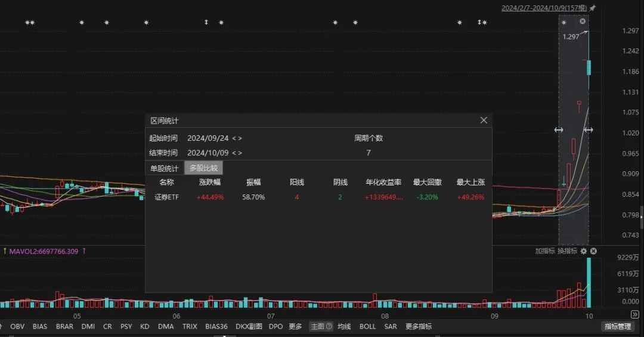The width and height of the screenshot is (644, 337).
Task: Click the 58.70% amplitude value
Action: (x=253, y=197)
